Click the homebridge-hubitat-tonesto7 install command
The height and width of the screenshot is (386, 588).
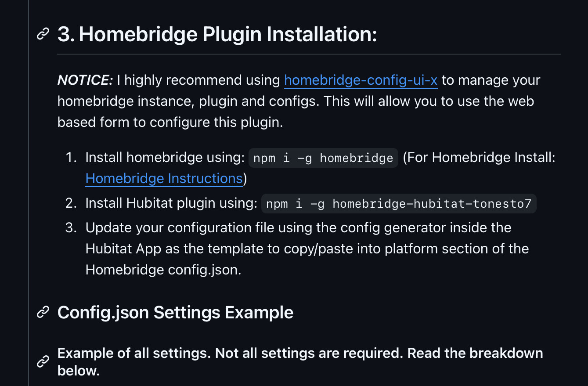coord(399,204)
